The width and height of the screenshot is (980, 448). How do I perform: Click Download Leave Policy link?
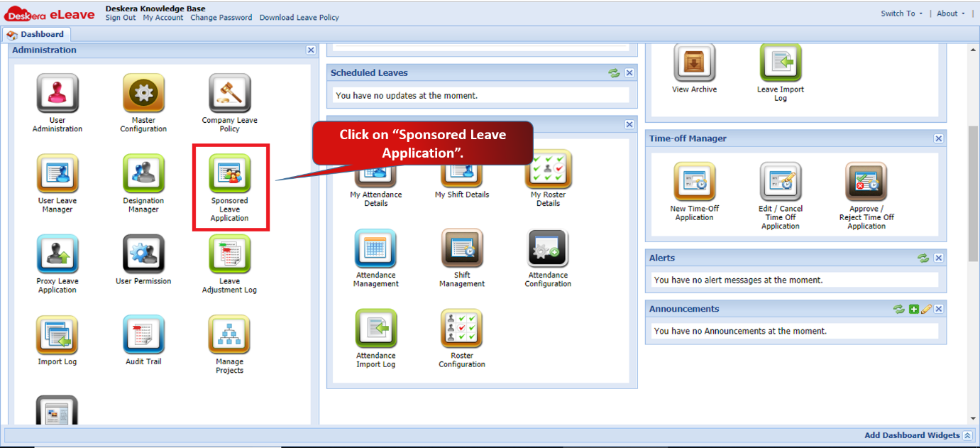[x=299, y=18]
